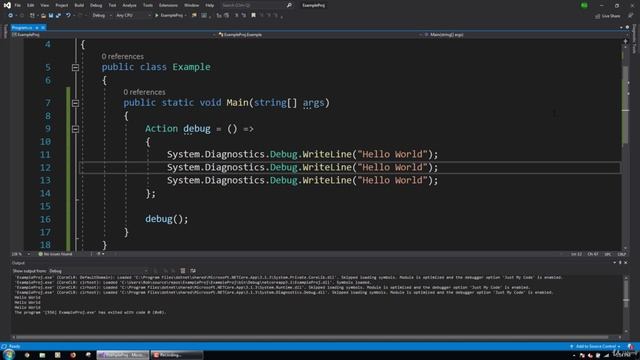The height and width of the screenshot is (360, 640).
Task: Open the Help menu
Action: pyautogui.click(x=209, y=5)
